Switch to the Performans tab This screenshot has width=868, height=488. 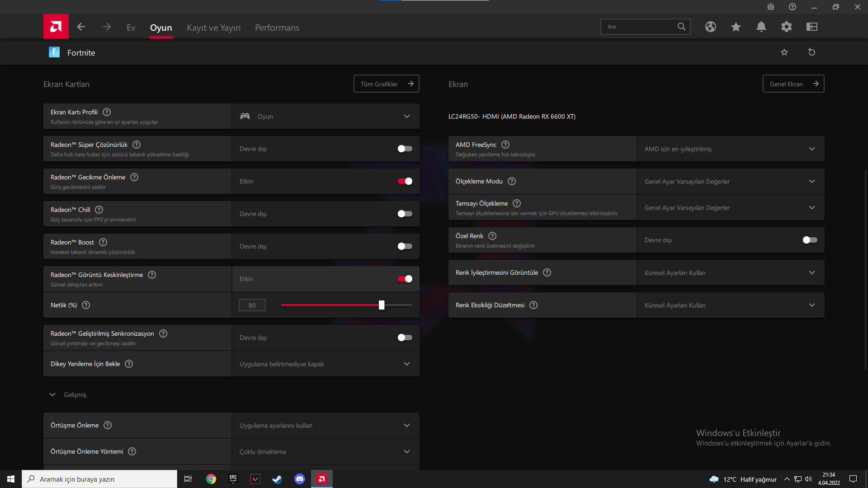tap(277, 28)
